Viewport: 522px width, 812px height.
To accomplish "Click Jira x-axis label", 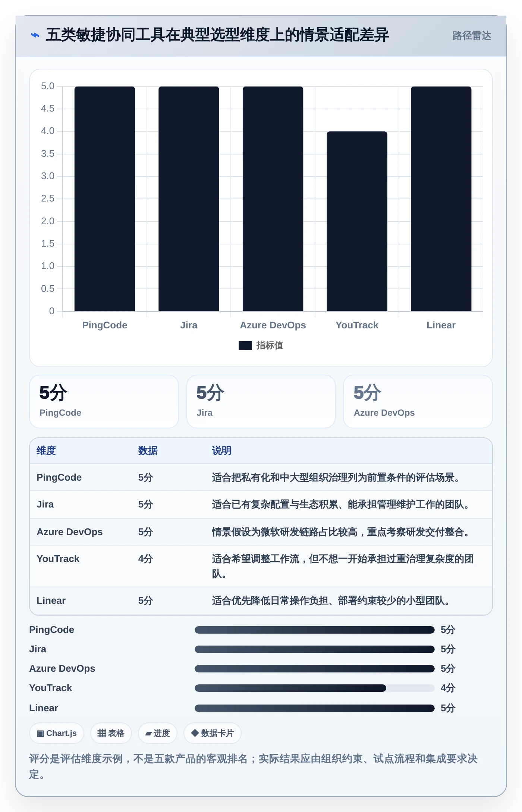I will coord(189,325).
